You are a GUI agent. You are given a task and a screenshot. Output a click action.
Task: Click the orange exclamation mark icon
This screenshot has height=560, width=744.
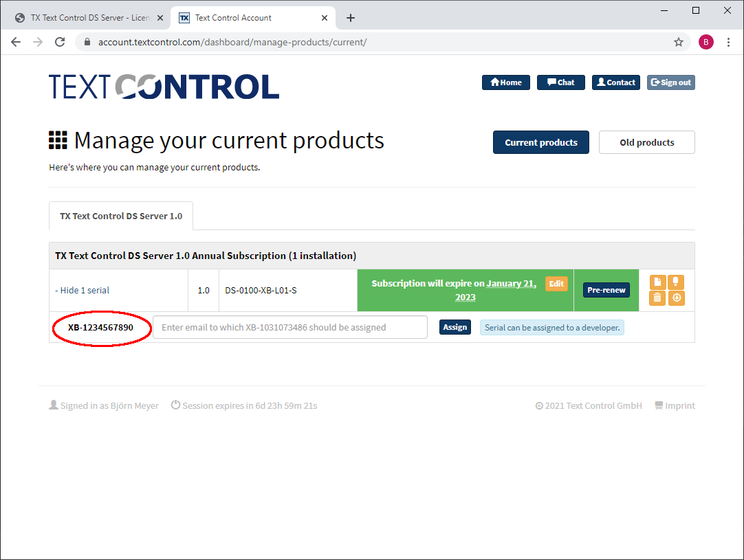click(x=676, y=282)
